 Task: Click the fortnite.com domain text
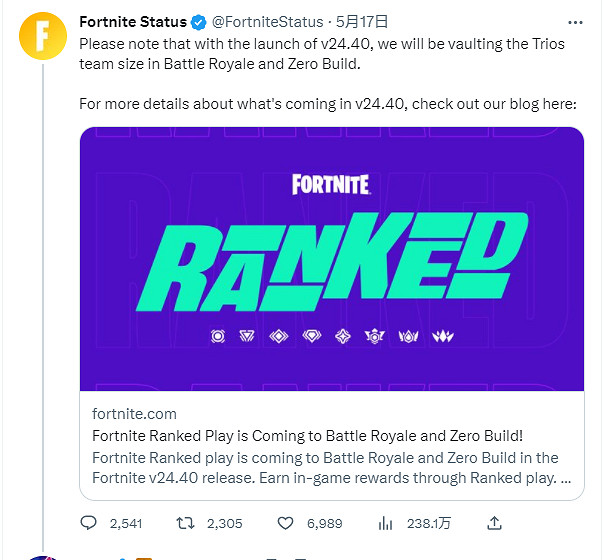tap(134, 413)
